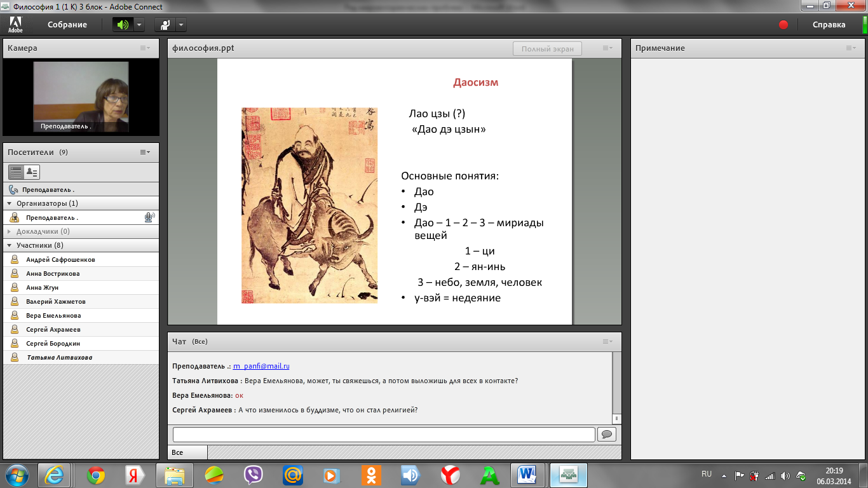Open Odnoklassniki icon on taskbar
The height and width of the screenshot is (488, 868).
pos(372,475)
